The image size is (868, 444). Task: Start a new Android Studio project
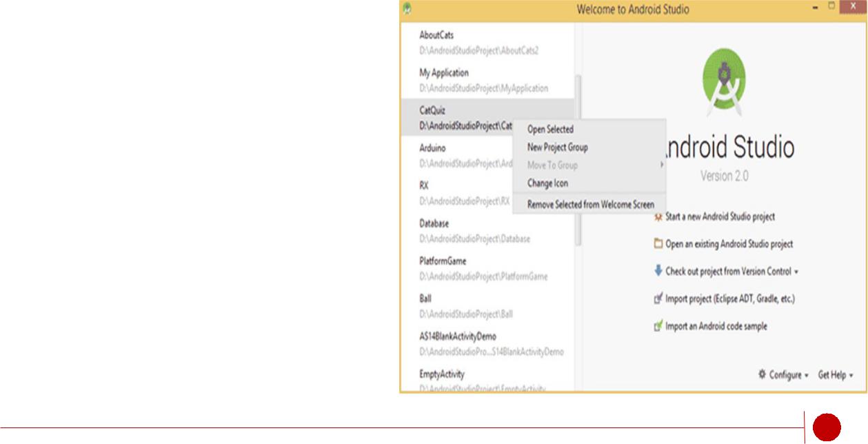click(720, 216)
